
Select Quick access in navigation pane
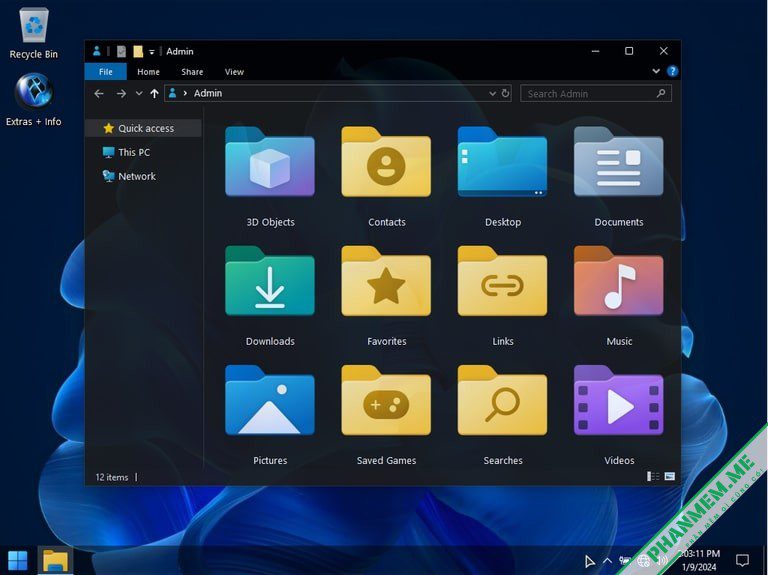click(x=143, y=128)
